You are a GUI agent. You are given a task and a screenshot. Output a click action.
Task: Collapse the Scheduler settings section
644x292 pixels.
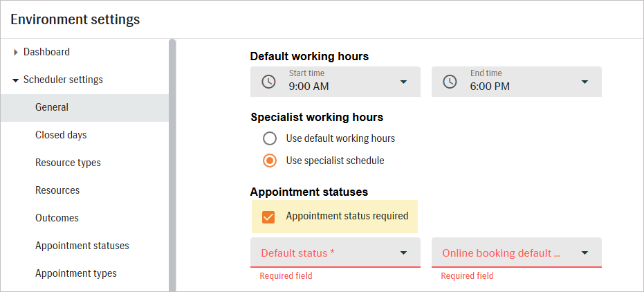15,80
